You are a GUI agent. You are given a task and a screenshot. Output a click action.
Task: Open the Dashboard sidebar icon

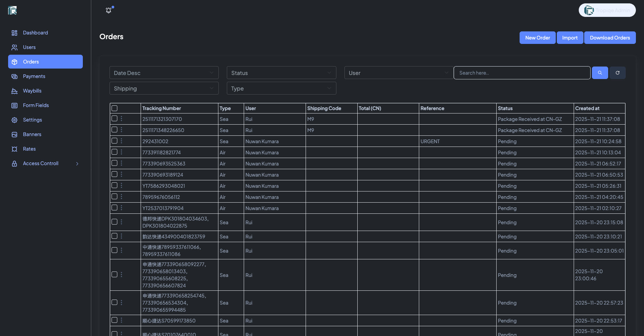click(14, 33)
